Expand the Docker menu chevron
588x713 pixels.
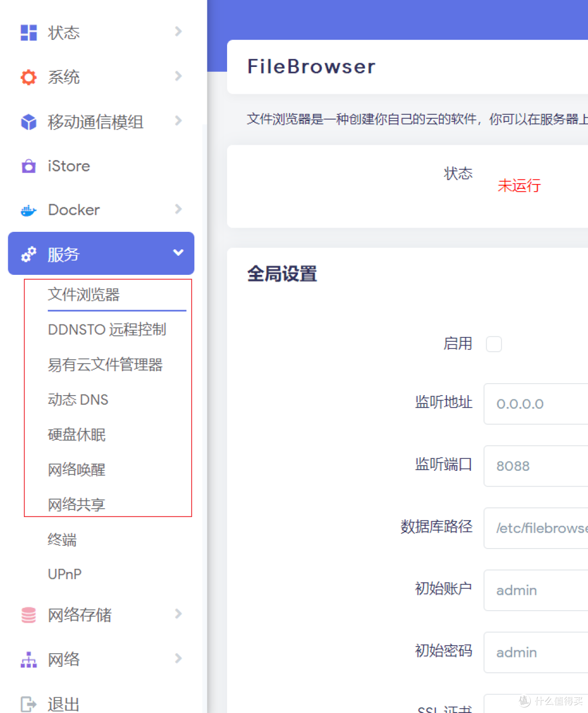(x=178, y=209)
